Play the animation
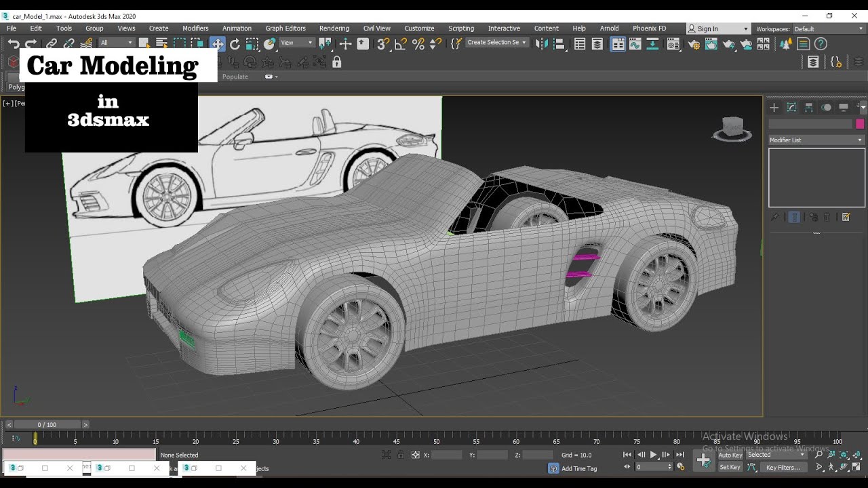The image size is (868, 488). (654, 455)
